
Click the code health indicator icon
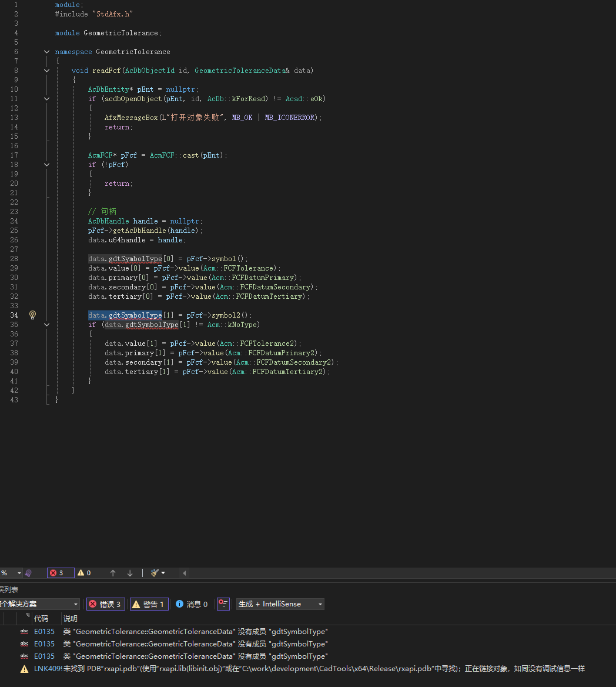click(28, 573)
